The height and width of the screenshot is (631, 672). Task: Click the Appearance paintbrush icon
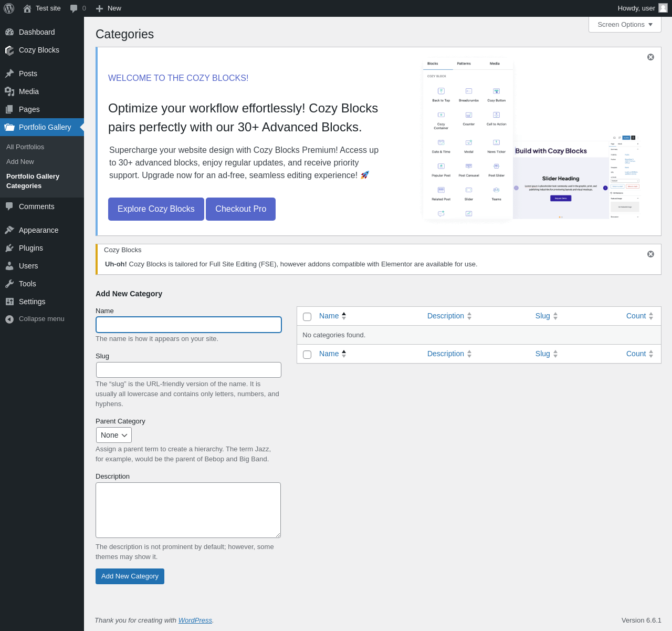pyautogui.click(x=9, y=230)
